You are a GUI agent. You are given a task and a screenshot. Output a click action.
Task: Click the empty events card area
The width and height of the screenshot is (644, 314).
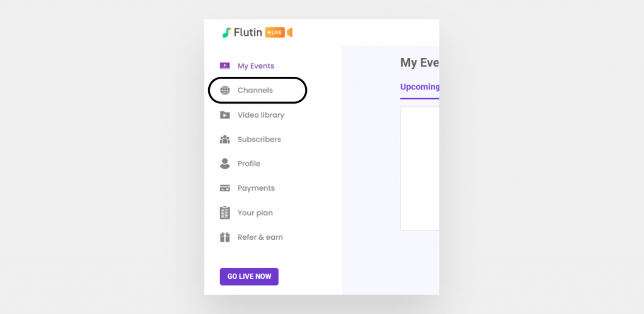[419, 169]
